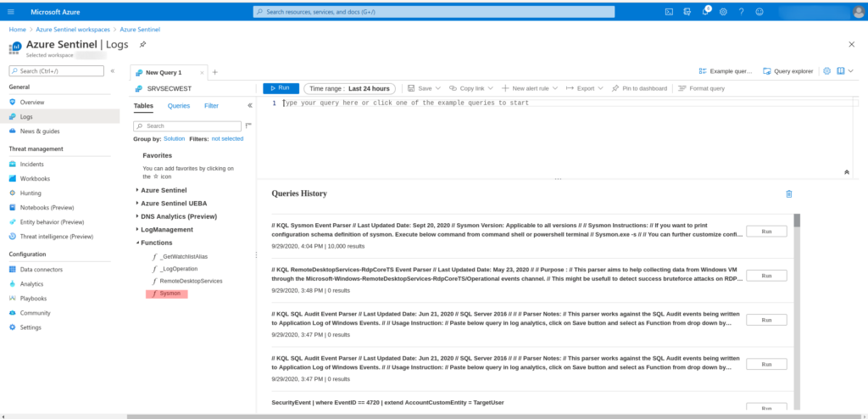Viewport: 868px width, 419px height.
Task: Open the Copy link dropdown
Action: (x=470, y=88)
